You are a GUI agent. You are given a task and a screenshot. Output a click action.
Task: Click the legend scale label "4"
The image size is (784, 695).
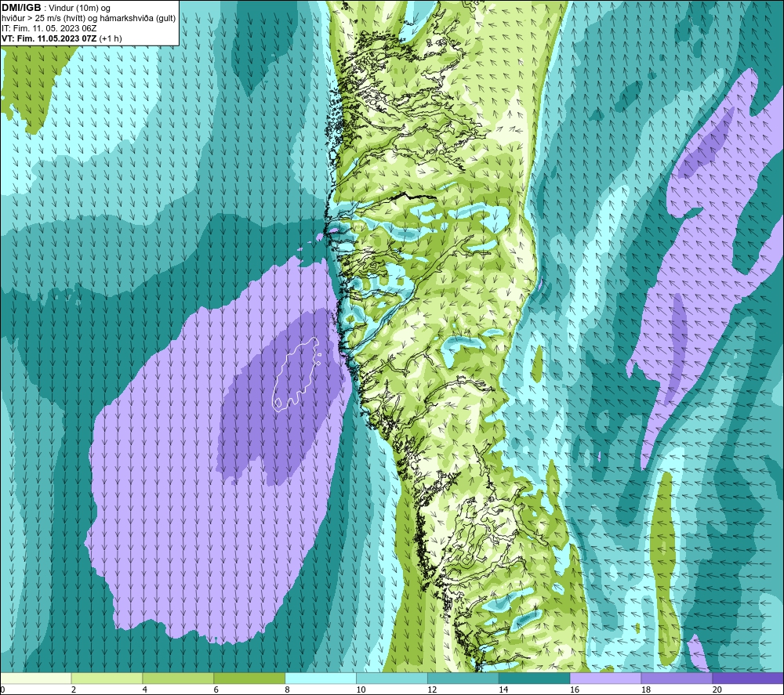click(145, 690)
